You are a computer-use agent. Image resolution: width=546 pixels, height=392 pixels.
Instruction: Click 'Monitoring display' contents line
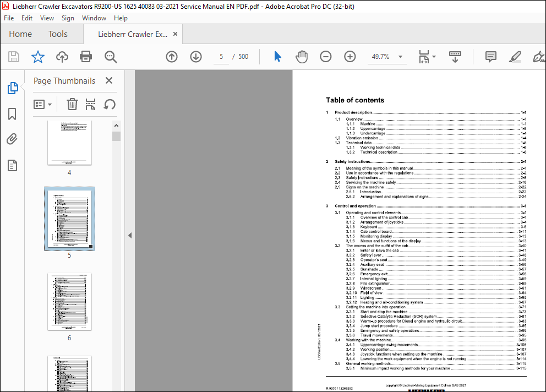coord(436,236)
